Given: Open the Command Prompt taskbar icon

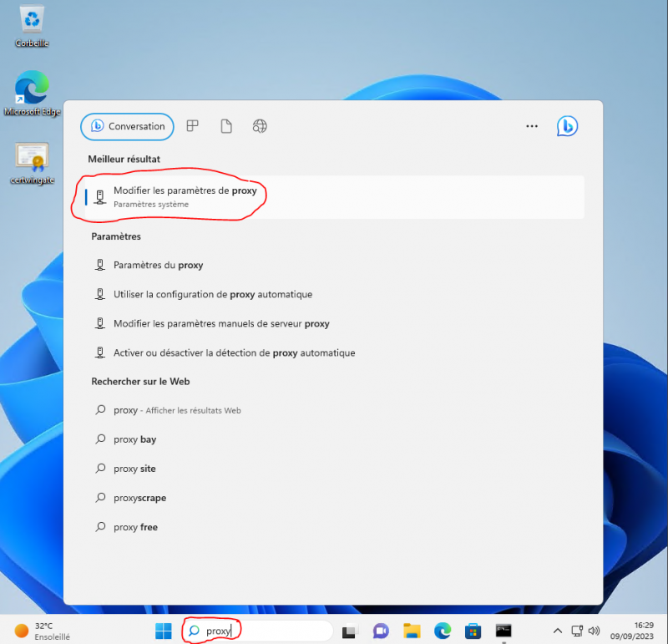Looking at the screenshot, I should (x=504, y=631).
